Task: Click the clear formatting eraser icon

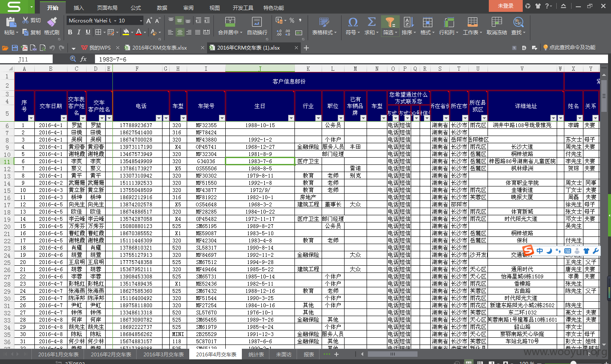Action: point(154,32)
